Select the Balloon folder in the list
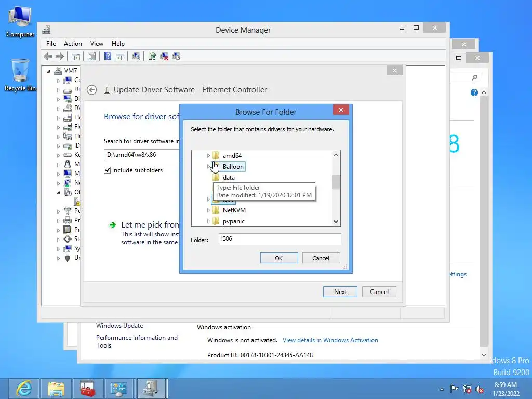This screenshot has height=399, width=532. [x=233, y=167]
